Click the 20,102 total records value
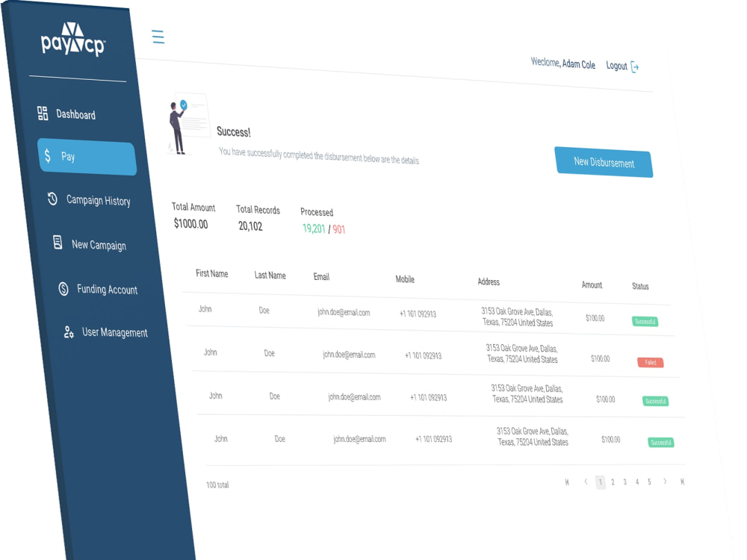The width and height of the screenshot is (747, 560). point(250,225)
